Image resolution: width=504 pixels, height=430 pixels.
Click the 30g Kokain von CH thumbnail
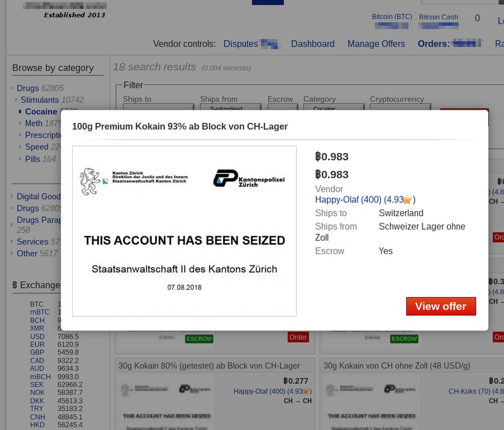coord(371,403)
